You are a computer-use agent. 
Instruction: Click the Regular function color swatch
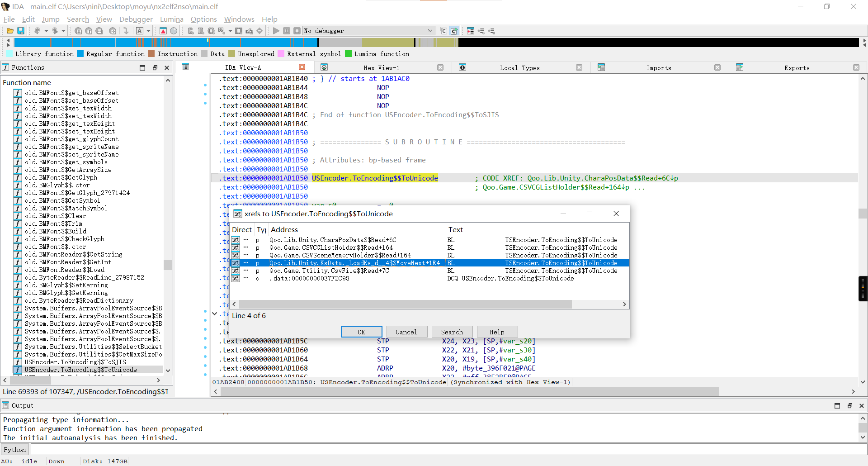80,53
